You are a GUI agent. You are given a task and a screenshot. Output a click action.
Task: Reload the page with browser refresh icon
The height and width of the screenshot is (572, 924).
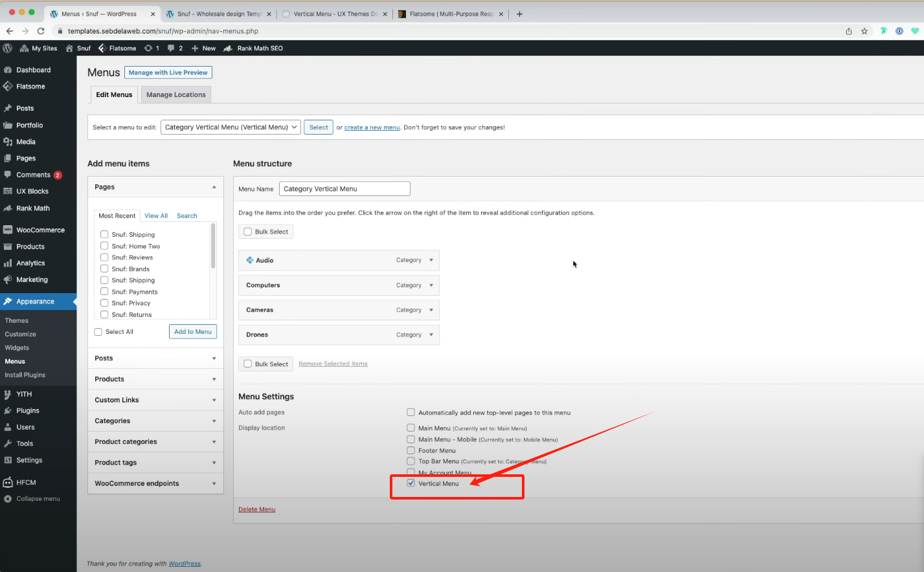(x=41, y=31)
